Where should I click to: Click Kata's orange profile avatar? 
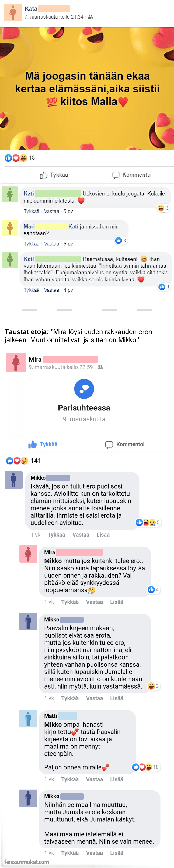pyautogui.click(x=13, y=13)
